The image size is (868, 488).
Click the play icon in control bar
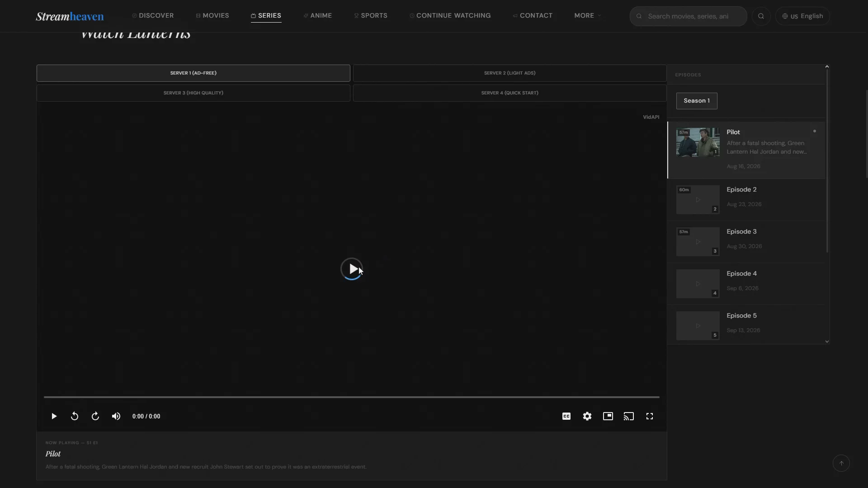(54, 416)
